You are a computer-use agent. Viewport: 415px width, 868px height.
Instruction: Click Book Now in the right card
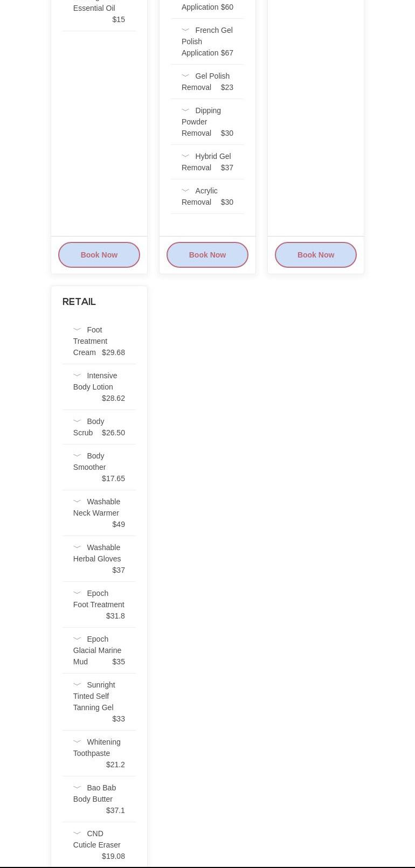tap(316, 255)
